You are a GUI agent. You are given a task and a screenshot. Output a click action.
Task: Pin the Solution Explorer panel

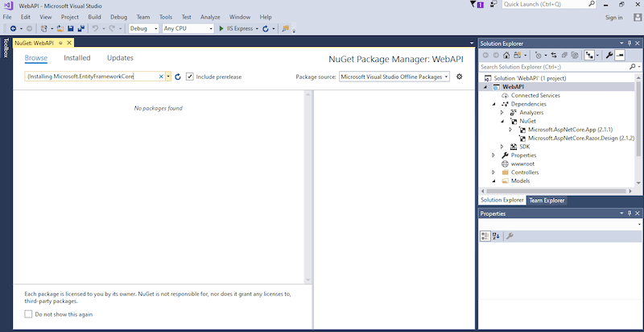coord(630,44)
